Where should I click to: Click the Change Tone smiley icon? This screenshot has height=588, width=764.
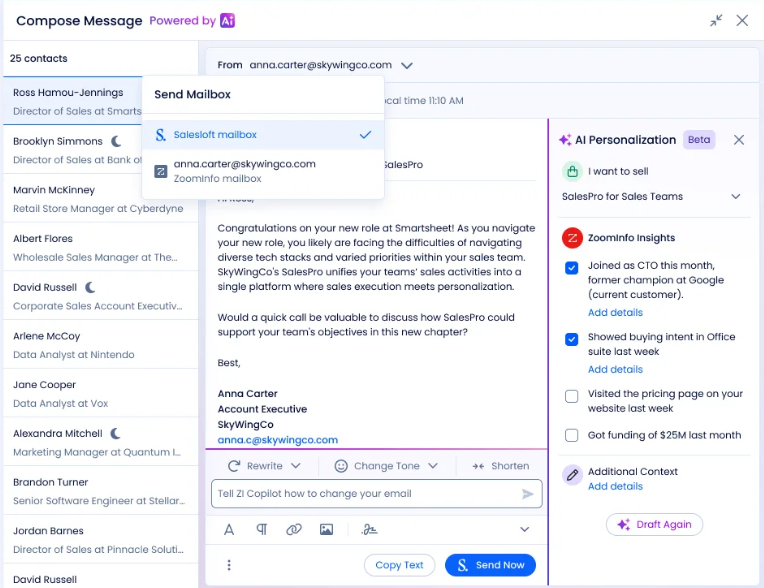[x=341, y=466]
